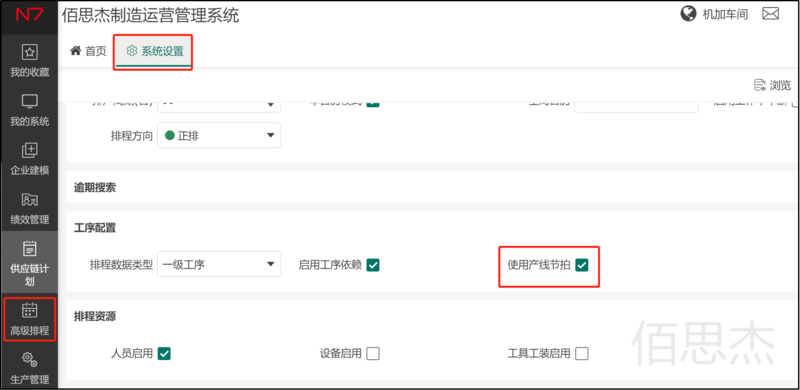The height and width of the screenshot is (390, 800).
Task: Switch to the 首页 tab
Action: click(x=88, y=51)
